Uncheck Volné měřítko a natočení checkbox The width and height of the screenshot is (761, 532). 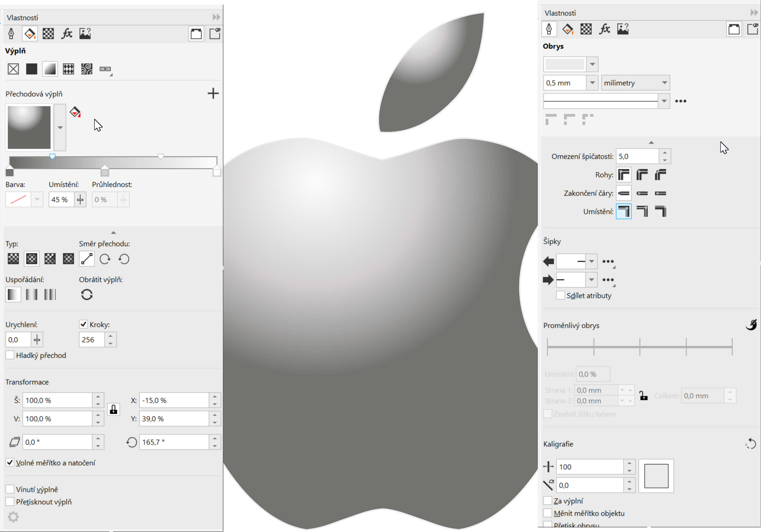pyautogui.click(x=10, y=462)
